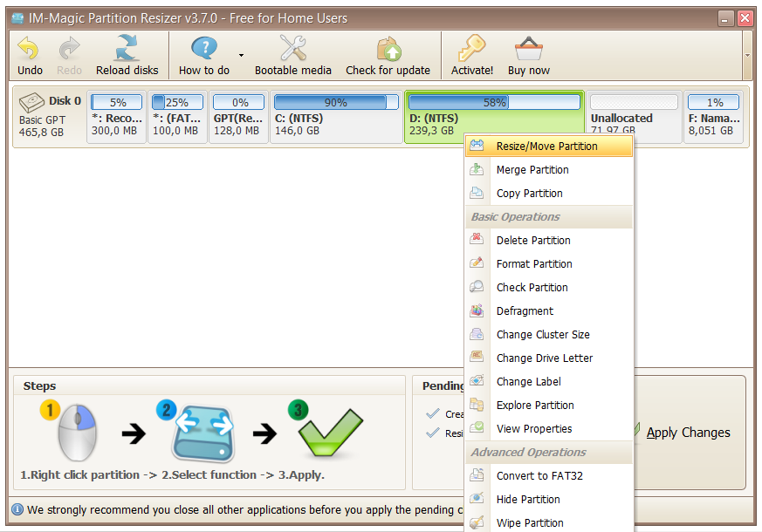The width and height of the screenshot is (762, 532).
Task: Click the Check for update icon
Action: pyautogui.click(x=388, y=49)
